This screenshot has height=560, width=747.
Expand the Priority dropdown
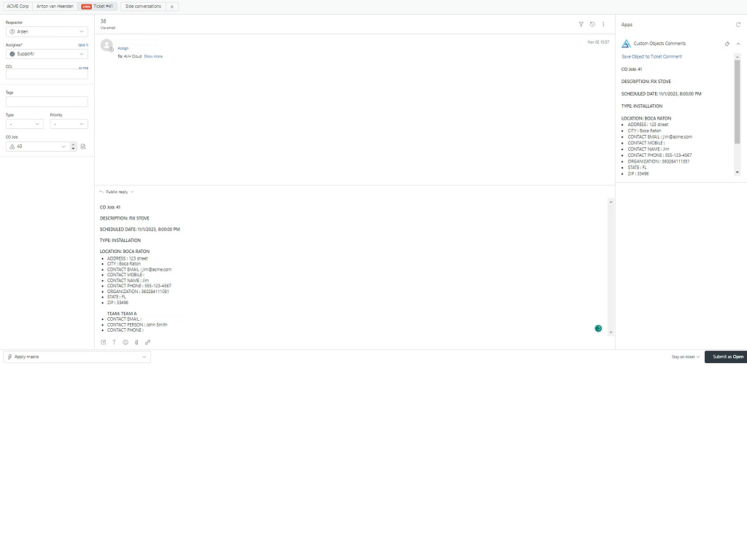[x=69, y=124]
